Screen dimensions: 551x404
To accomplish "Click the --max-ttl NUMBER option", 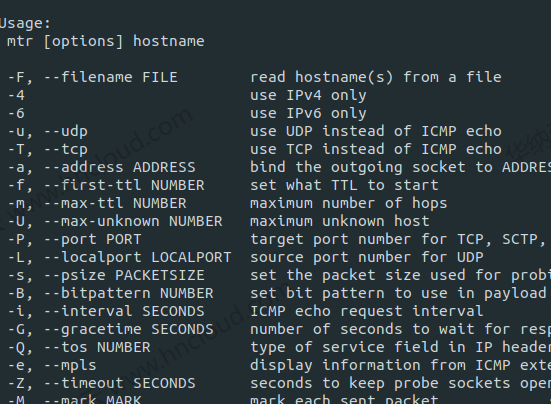I will (x=115, y=203).
